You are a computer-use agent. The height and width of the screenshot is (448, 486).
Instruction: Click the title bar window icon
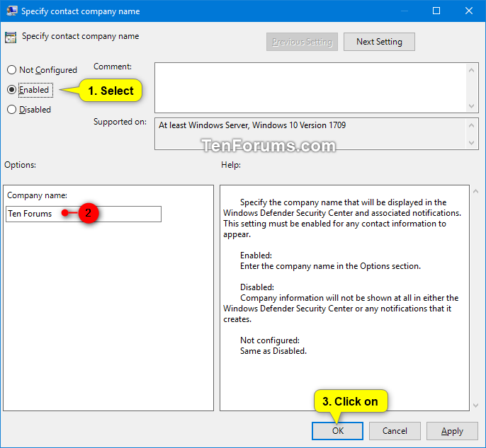point(12,11)
